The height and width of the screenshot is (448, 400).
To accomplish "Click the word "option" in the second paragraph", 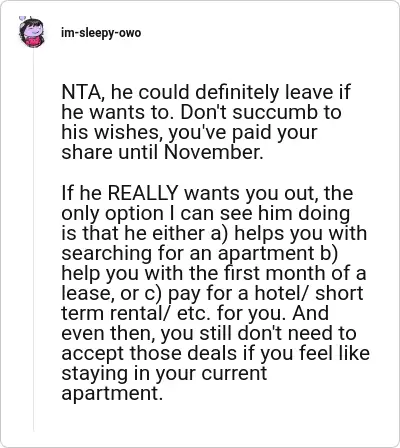I will [x=134, y=214].
